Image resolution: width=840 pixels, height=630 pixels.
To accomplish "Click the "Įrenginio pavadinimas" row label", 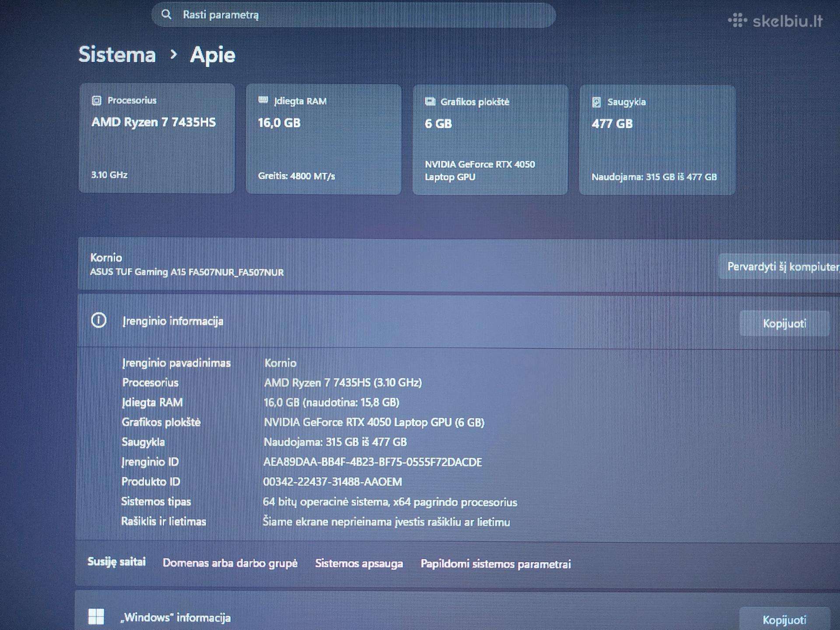I will pyautogui.click(x=176, y=363).
